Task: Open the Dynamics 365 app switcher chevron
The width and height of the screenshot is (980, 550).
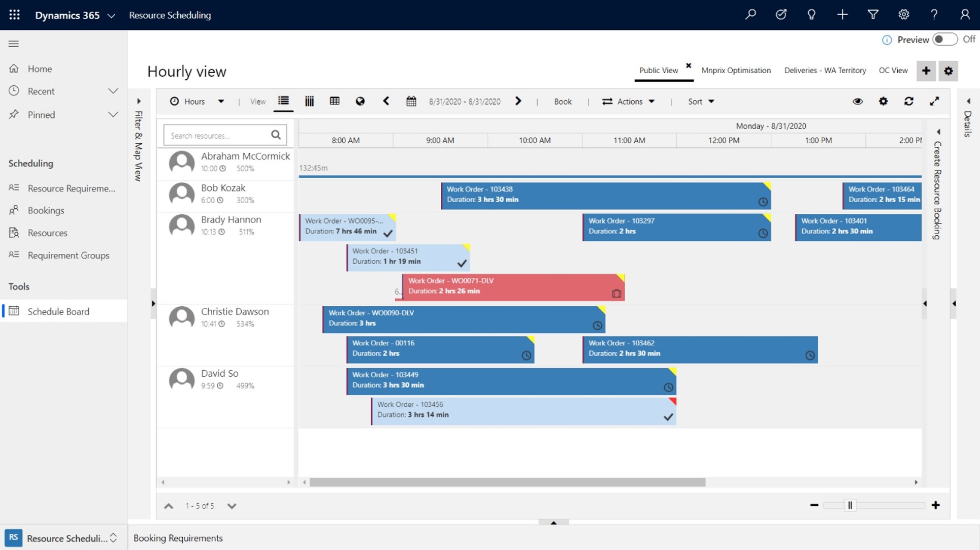Action: pyautogui.click(x=111, y=15)
